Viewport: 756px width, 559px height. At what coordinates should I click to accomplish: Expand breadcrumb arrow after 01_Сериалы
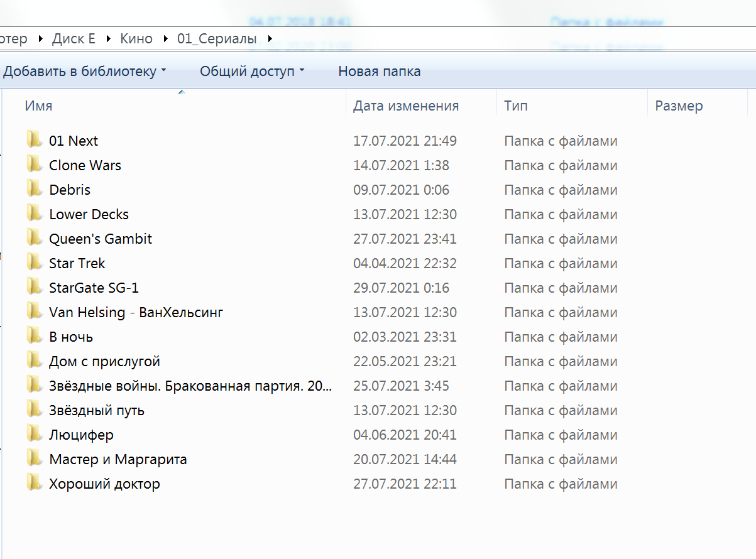point(270,39)
